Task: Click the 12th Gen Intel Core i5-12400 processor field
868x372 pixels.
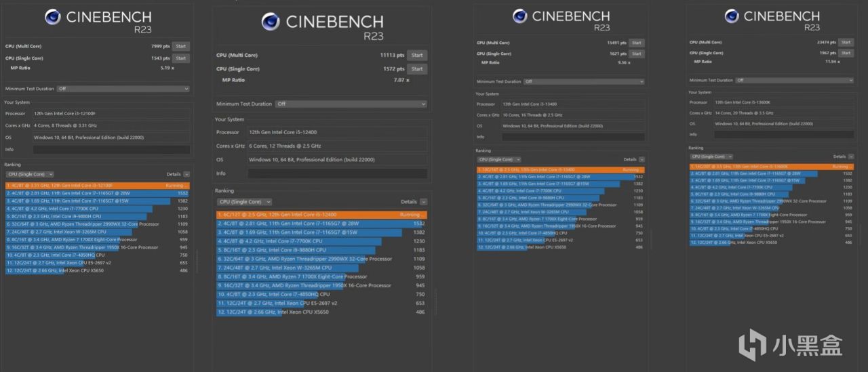Action: pos(338,132)
